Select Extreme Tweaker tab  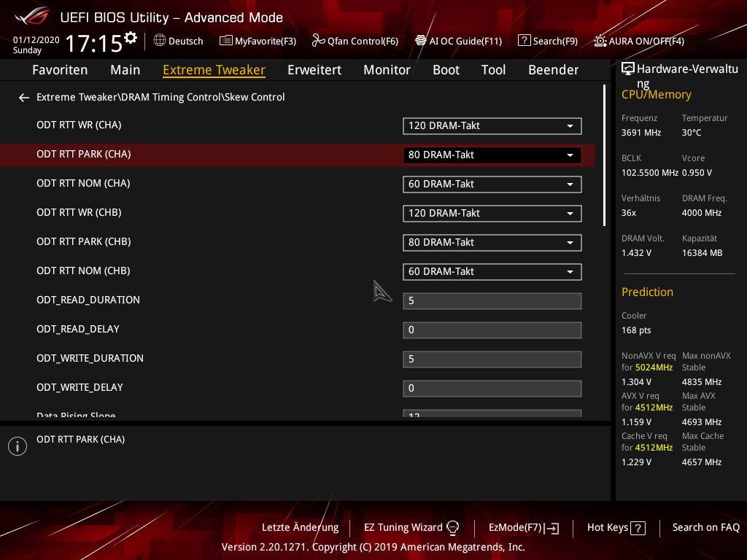coord(214,70)
